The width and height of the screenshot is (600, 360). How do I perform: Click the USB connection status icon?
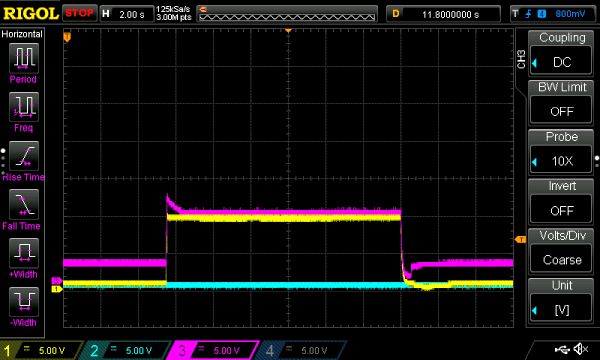click(x=562, y=349)
